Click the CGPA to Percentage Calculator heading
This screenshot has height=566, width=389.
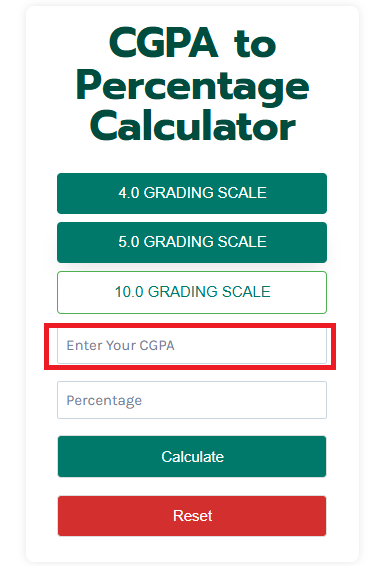[192, 84]
